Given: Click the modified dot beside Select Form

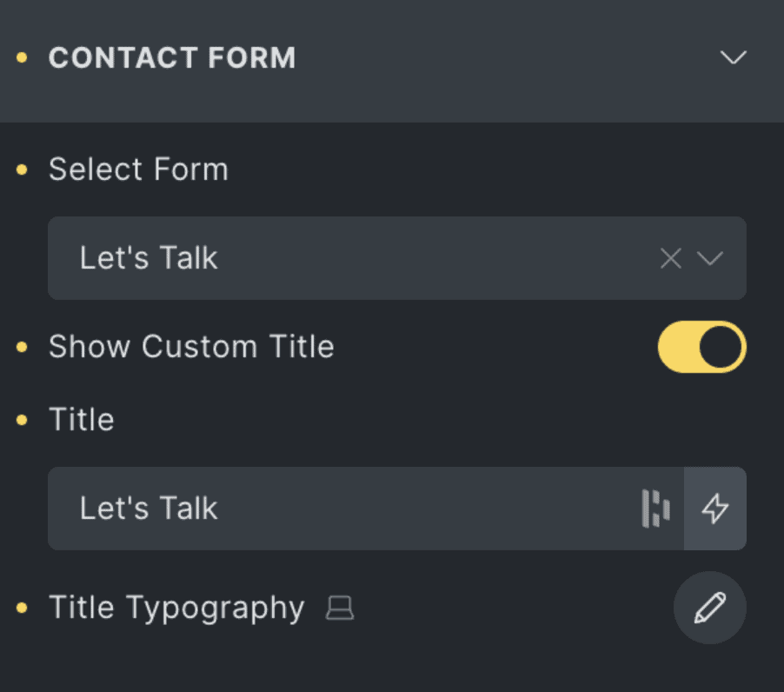Looking at the screenshot, I should (23, 170).
